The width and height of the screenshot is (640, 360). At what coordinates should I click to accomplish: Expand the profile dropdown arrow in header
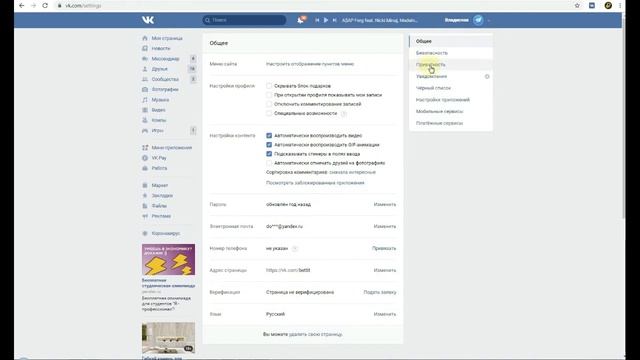coord(489,20)
